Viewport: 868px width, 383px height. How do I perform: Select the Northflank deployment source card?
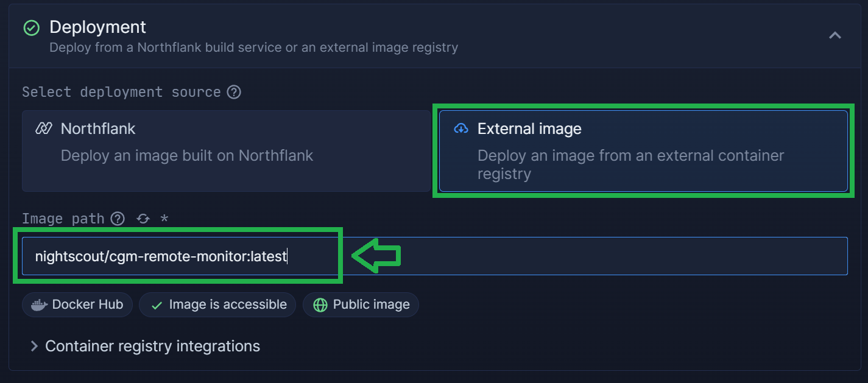pyautogui.click(x=226, y=151)
